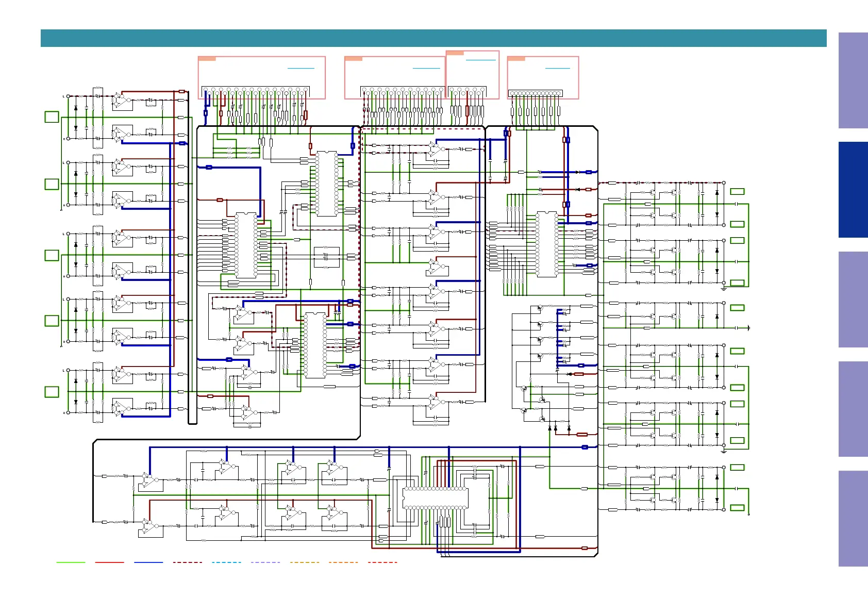Follow the blue link in the small raised pink box
Screen dimensions: 868x614
tap(480, 60)
